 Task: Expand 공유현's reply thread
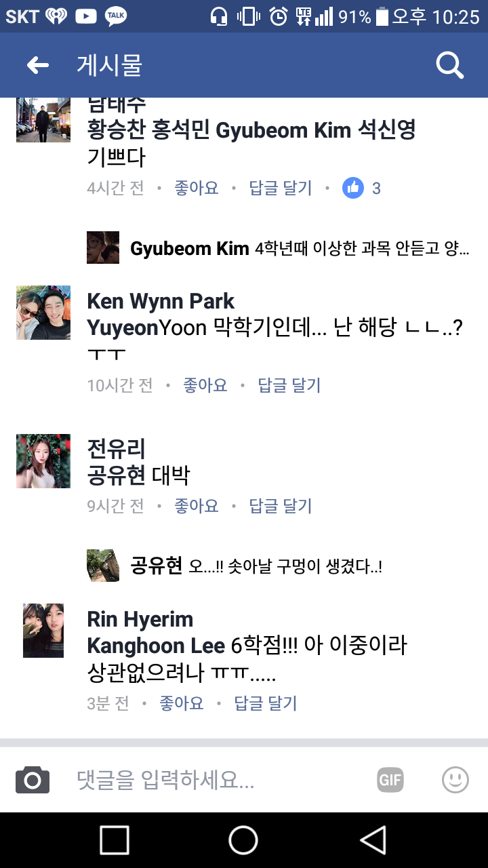256,566
